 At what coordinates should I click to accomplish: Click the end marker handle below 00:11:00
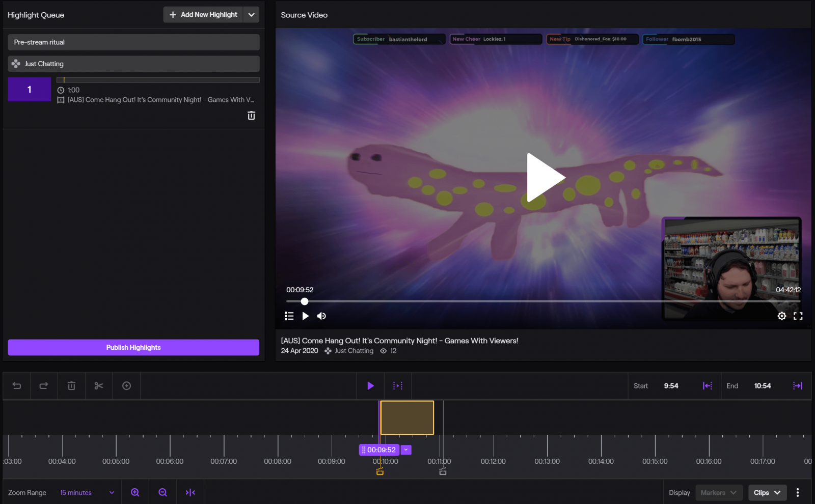[443, 472]
